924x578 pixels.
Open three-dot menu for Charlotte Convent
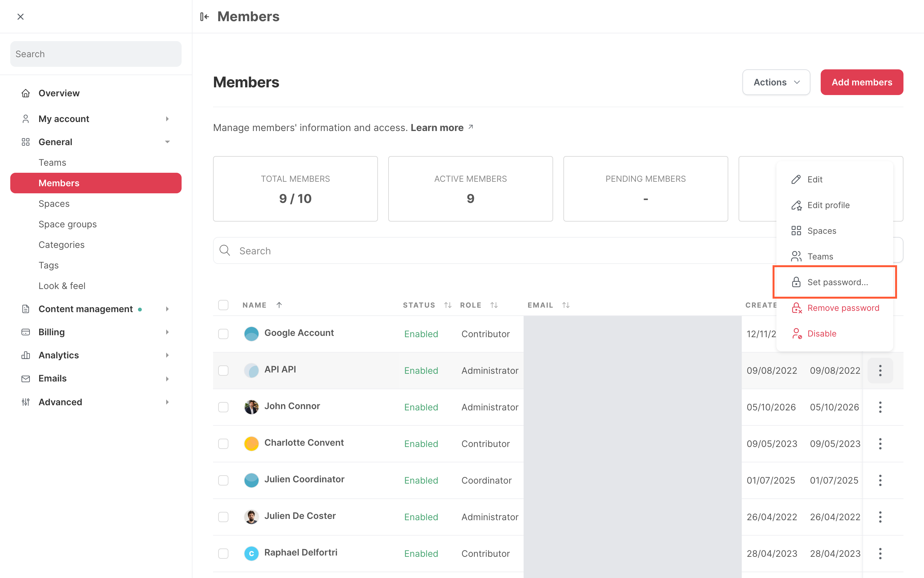click(x=880, y=444)
